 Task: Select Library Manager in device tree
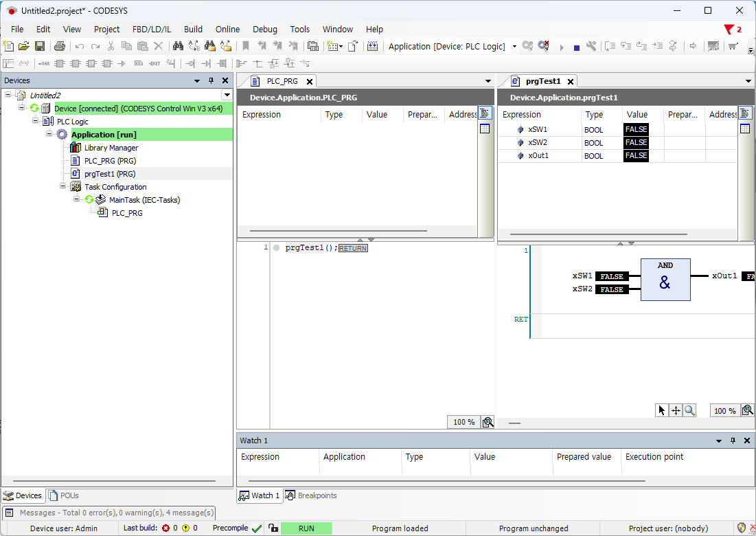pos(111,148)
